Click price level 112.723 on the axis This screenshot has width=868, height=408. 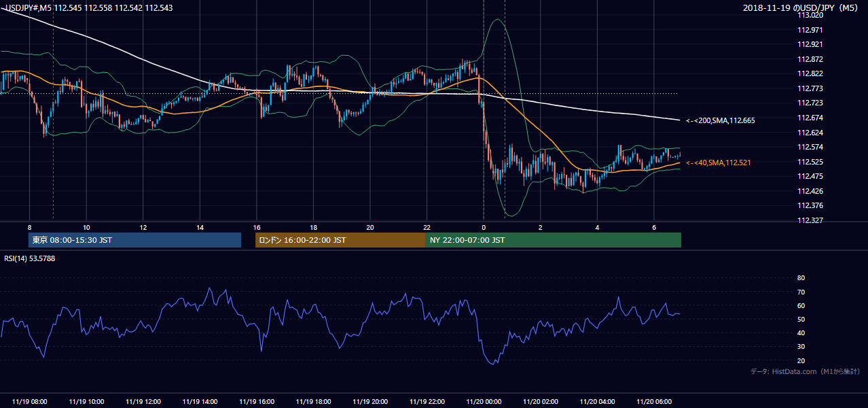(x=810, y=103)
